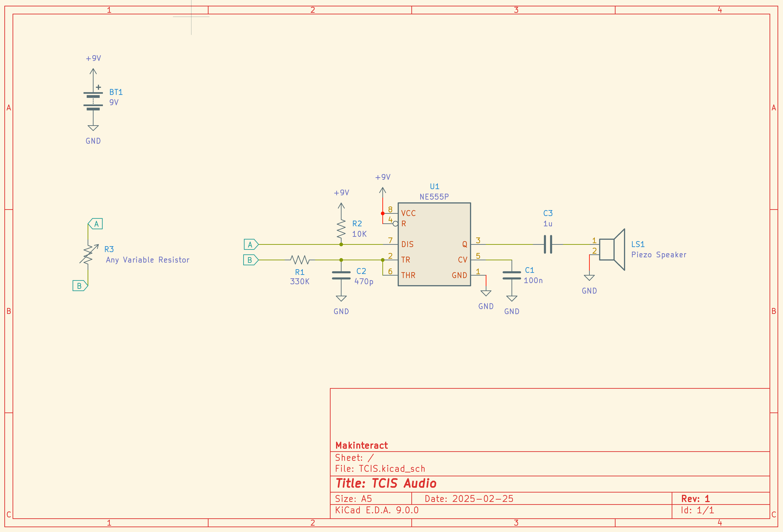Select the NE555P U1 chip body
The width and height of the screenshot is (783, 532).
click(434, 244)
